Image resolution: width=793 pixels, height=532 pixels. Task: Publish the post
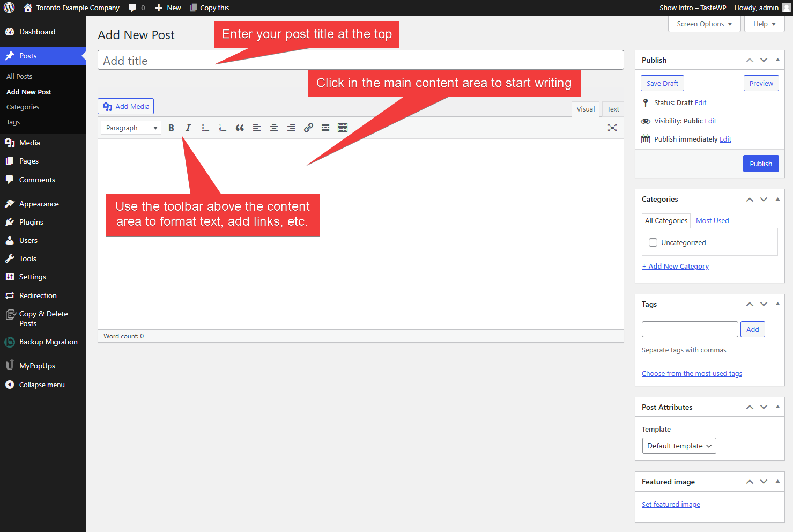pos(760,164)
